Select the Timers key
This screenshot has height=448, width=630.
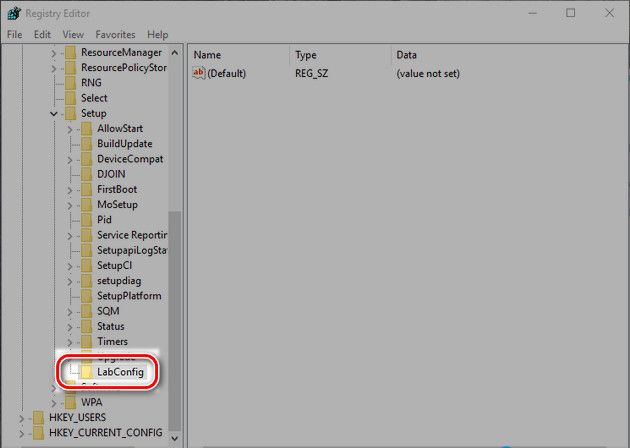click(112, 342)
